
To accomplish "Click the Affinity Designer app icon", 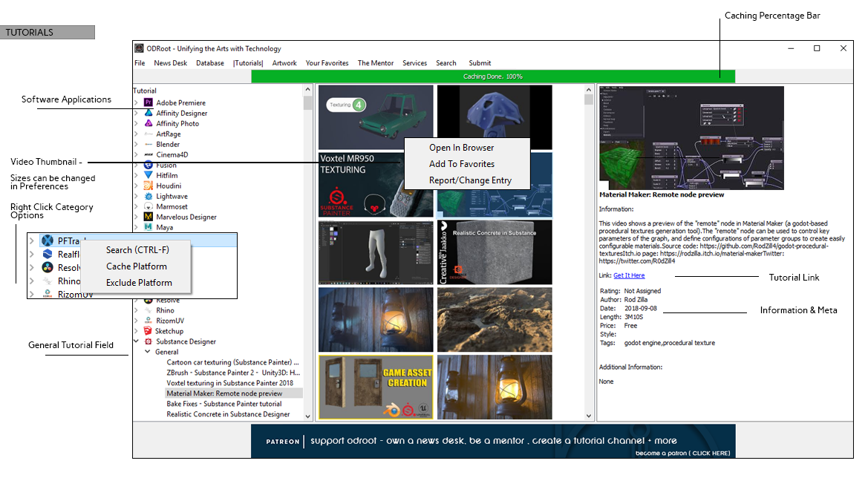I will tap(149, 114).
